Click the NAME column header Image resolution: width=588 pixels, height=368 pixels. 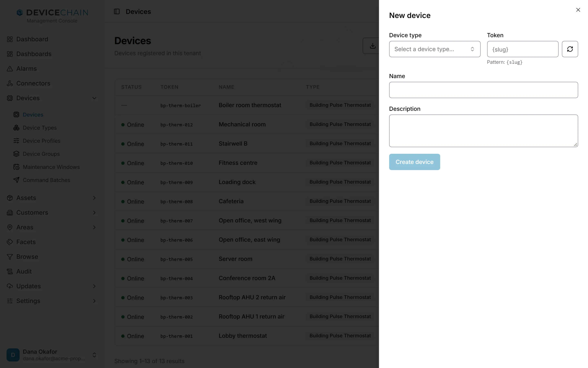tap(226, 87)
